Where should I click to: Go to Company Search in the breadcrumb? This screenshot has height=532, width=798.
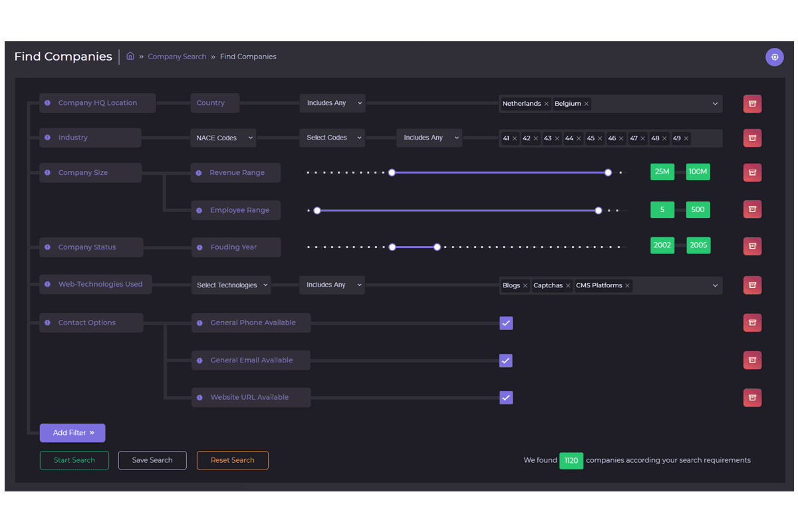click(177, 57)
